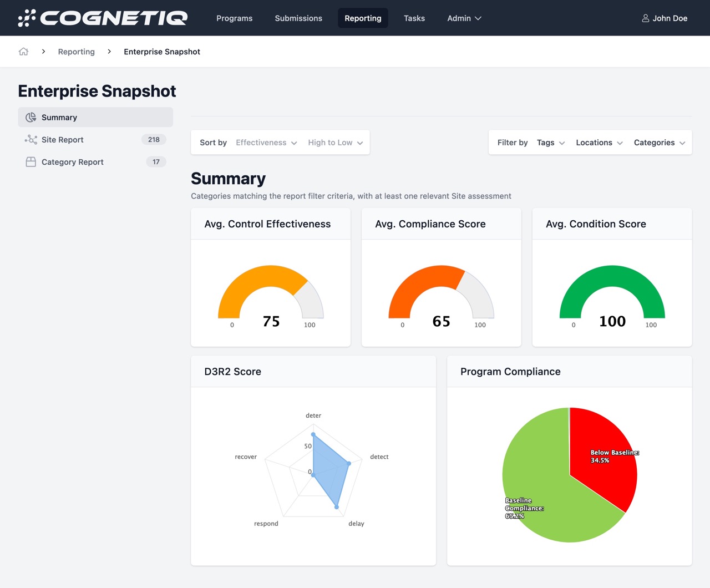This screenshot has height=588, width=710.
Task: Open the Tags filter dropdown
Action: click(550, 143)
